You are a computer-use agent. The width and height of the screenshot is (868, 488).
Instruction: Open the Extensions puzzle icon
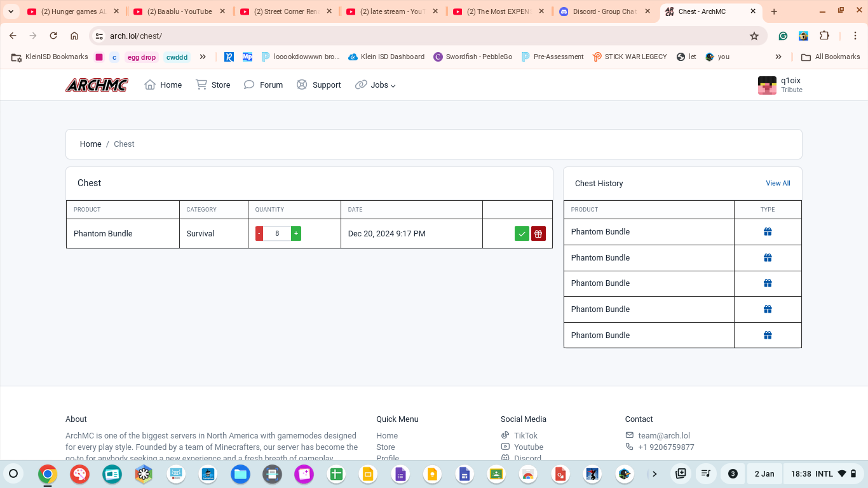824,36
